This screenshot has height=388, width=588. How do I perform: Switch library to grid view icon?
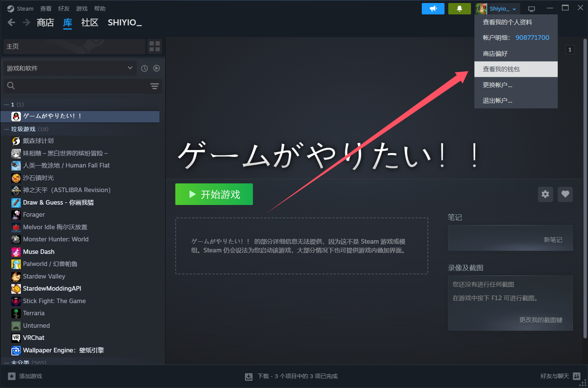(154, 47)
